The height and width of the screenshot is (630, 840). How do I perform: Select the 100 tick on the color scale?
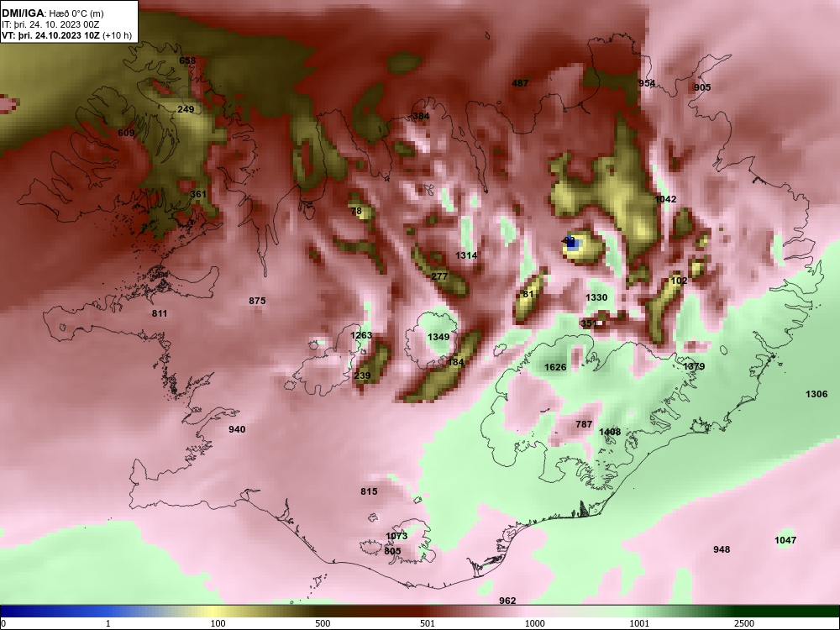click(x=218, y=623)
